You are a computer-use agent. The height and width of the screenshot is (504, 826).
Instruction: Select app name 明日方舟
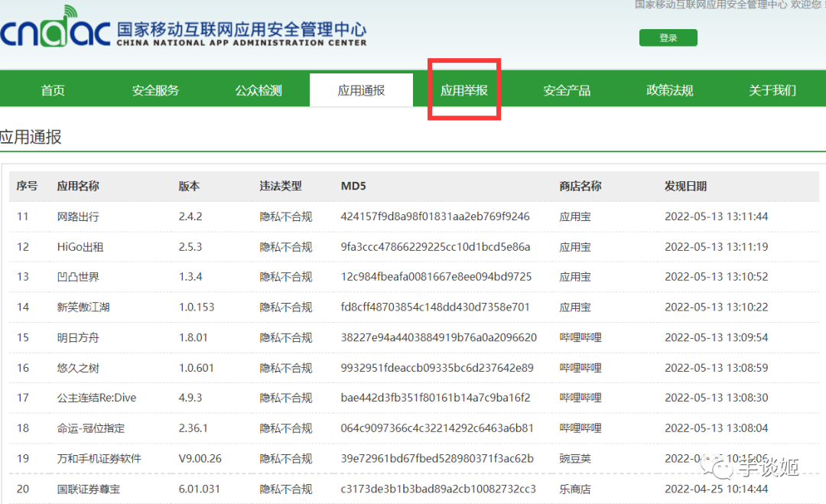(x=78, y=337)
